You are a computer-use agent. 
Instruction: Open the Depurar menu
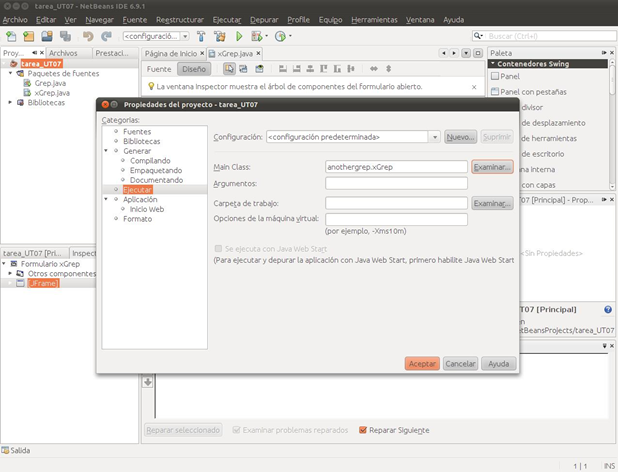(x=264, y=20)
